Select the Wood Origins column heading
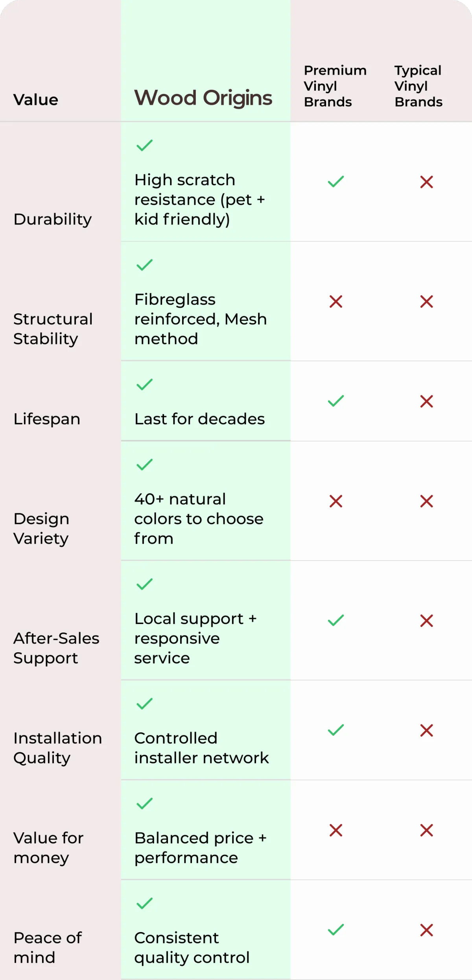This screenshot has width=472, height=980. click(203, 98)
